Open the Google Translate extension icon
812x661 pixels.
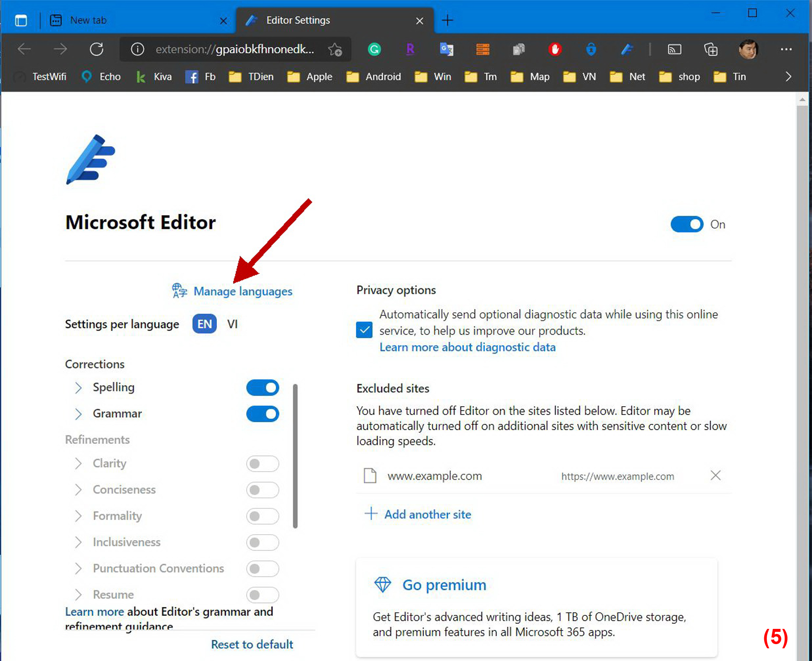(447, 49)
